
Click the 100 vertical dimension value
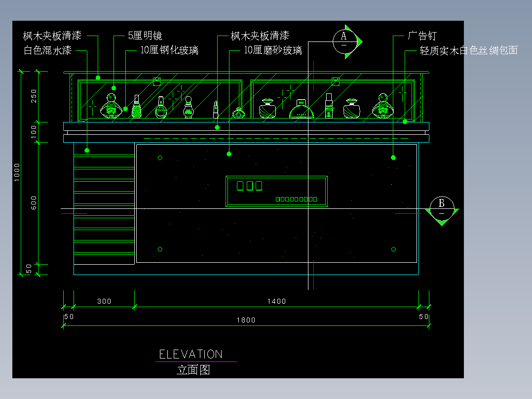[x=34, y=132]
